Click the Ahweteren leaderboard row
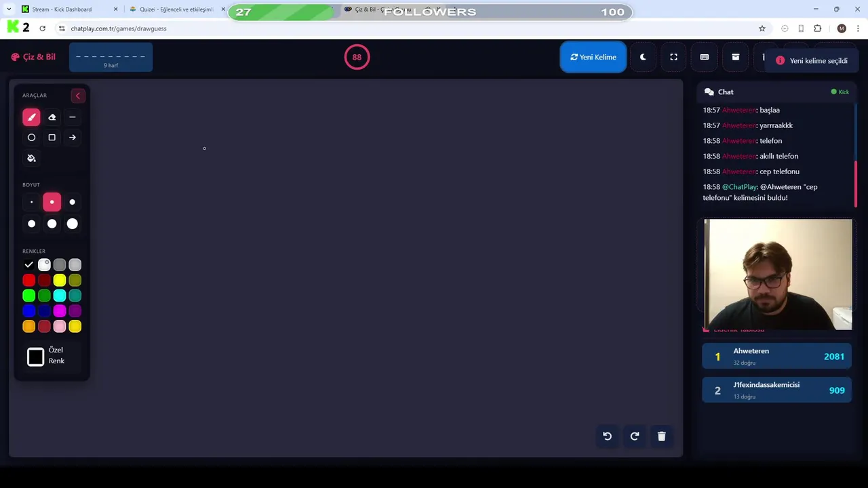868x488 pixels. pyautogui.click(x=776, y=357)
